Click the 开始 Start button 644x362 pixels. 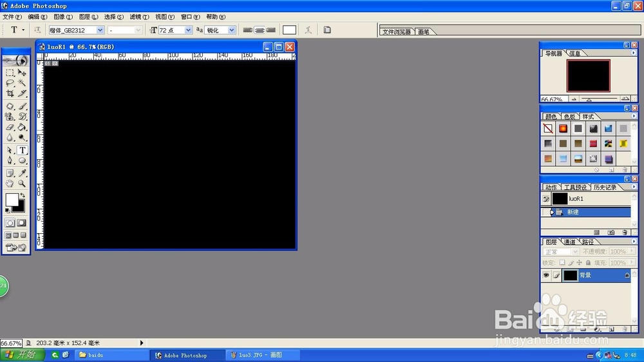pos(22,355)
